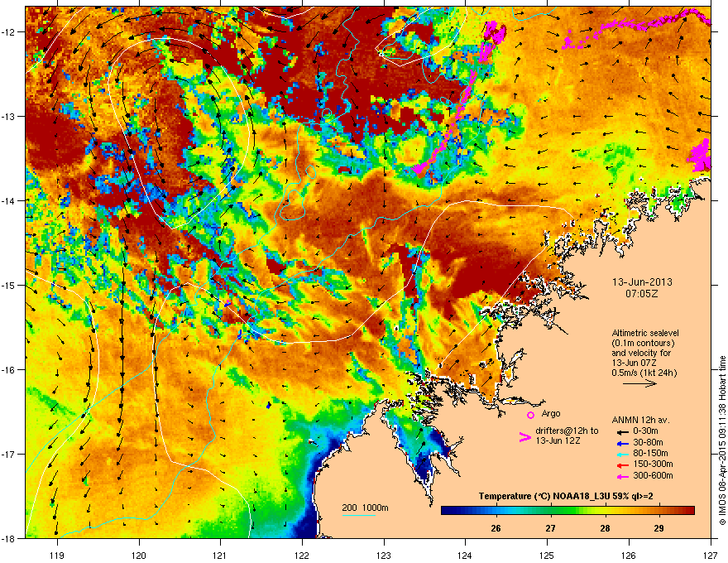Click longitude axis label 121
The width and height of the screenshot is (728, 563).
[x=221, y=555]
